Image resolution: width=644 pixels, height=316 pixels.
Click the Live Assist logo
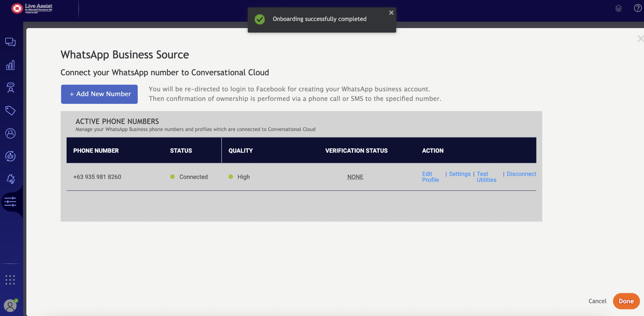pyautogui.click(x=32, y=8)
